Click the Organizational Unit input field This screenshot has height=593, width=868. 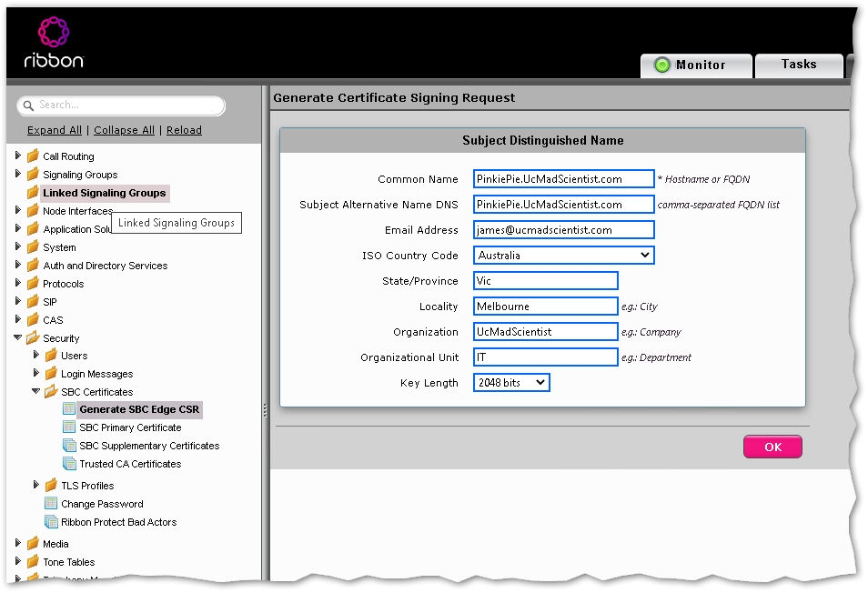(545, 357)
